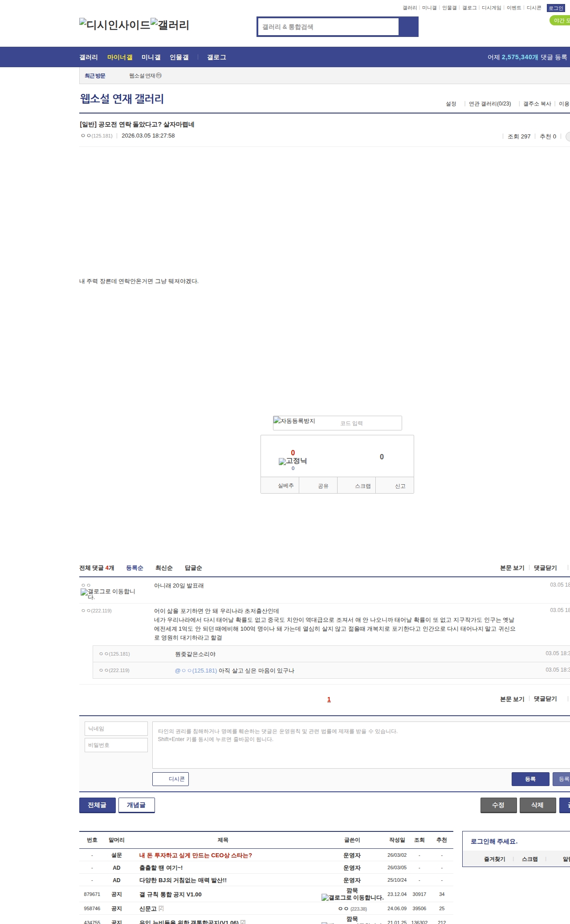Open 미니갤 in the top utility links
570x924 pixels.
click(x=429, y=8)
